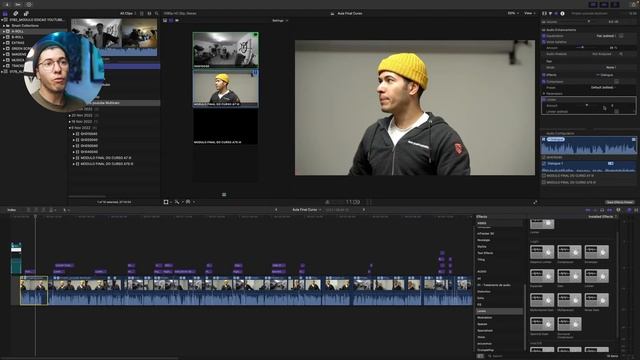Screen dimensions: 640x360
Task: Open the Compressor effect editor icon
Action: (616, 82)
